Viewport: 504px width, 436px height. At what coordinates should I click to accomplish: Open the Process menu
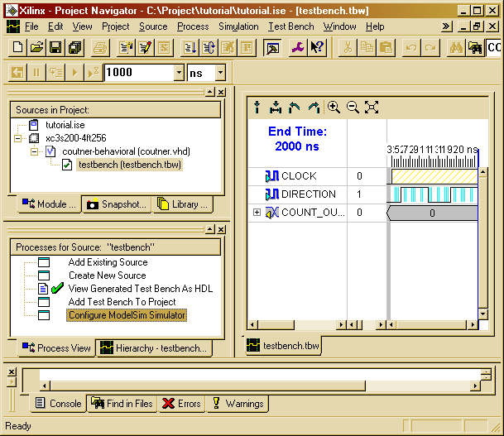193,26
